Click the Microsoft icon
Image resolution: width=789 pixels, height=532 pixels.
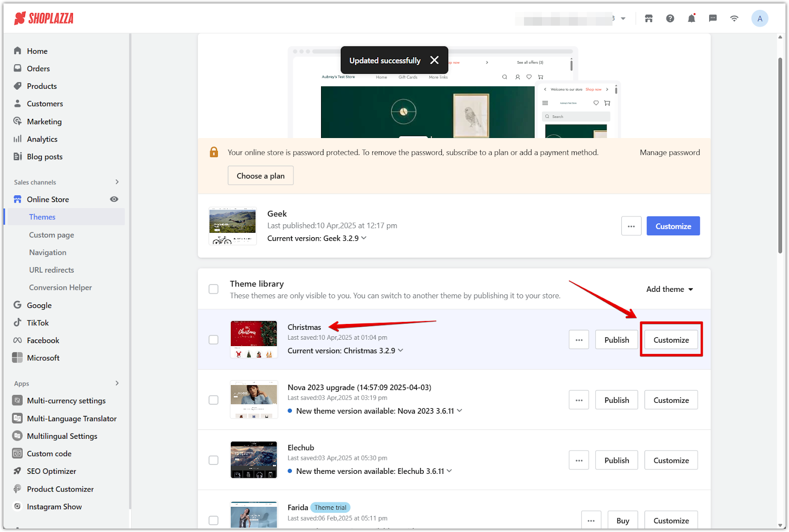click(18, 357)
